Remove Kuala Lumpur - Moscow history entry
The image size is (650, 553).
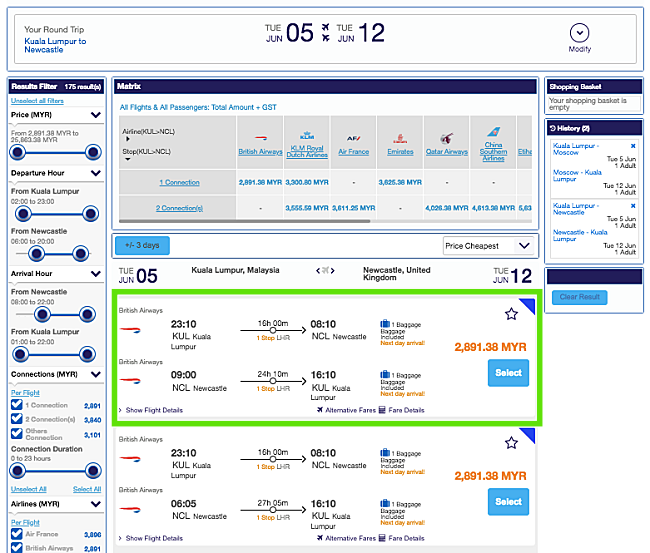tap(633, 146)
